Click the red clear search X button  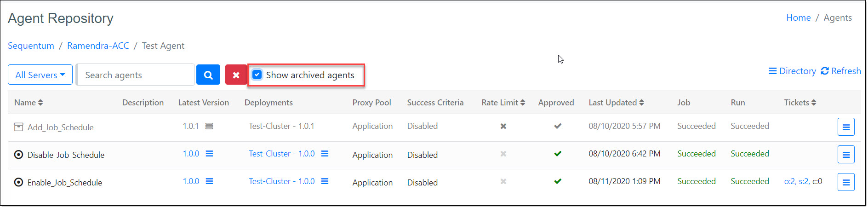click(236, 75)
